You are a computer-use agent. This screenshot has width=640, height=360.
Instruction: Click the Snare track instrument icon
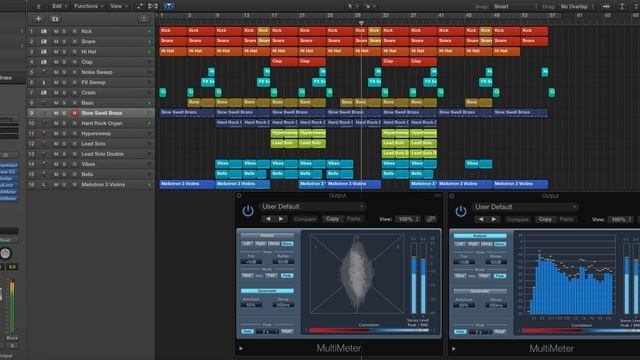44,41
